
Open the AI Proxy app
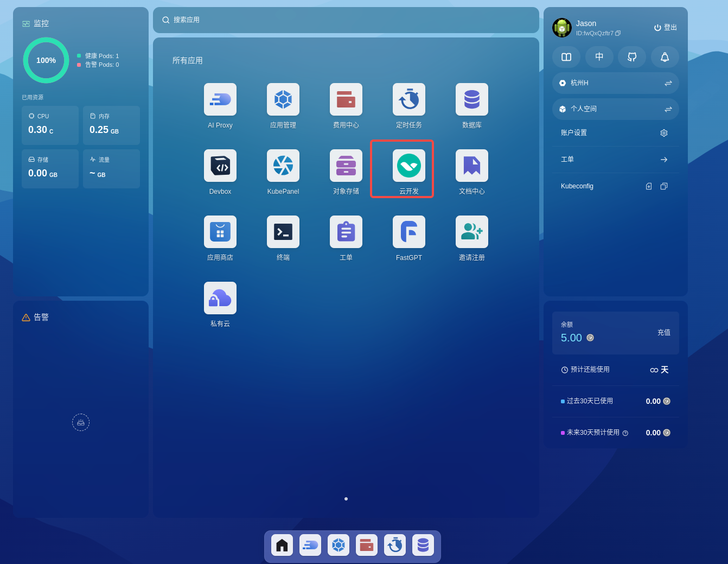click(x=220, y=99)
